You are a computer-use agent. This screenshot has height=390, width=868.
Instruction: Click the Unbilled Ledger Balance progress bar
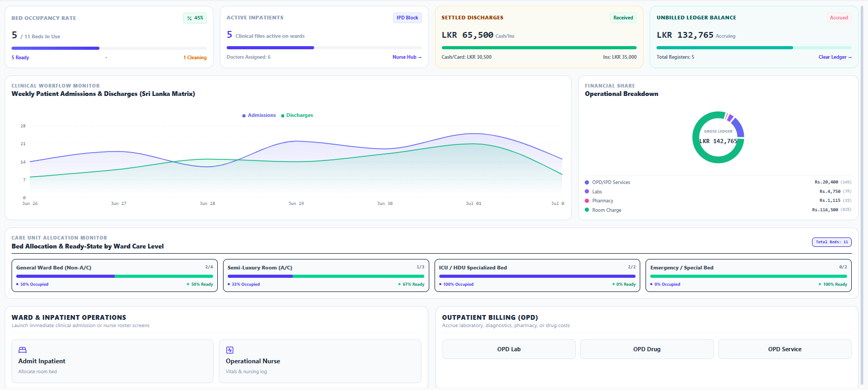[754, 48]
